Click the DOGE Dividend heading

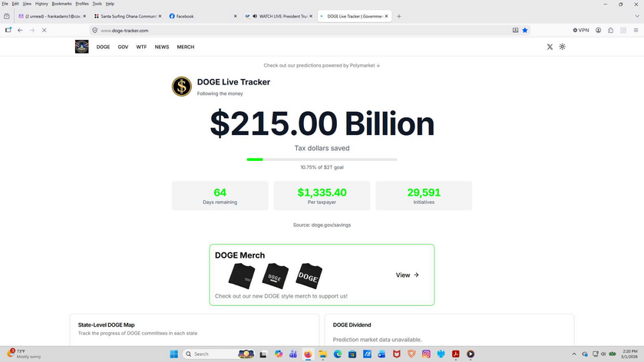(352, 324)
